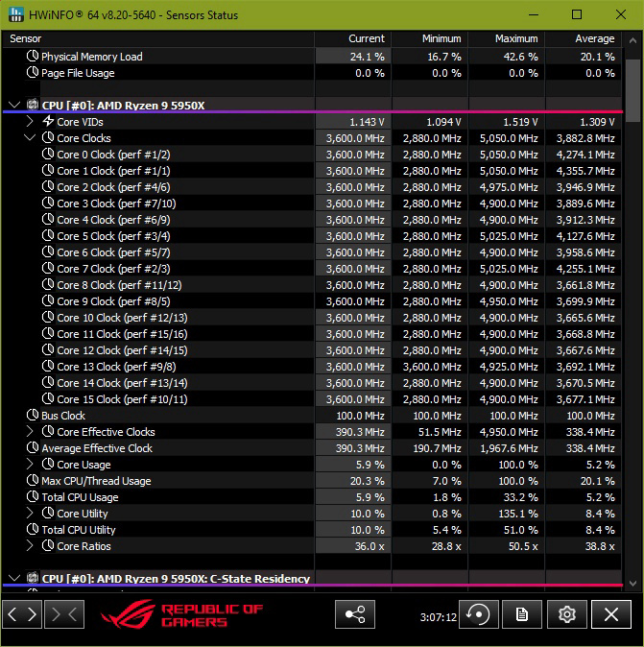The image size is (644, 647).
Task: Collapse the Core Clocks list
Action: (x=30, y=138)
